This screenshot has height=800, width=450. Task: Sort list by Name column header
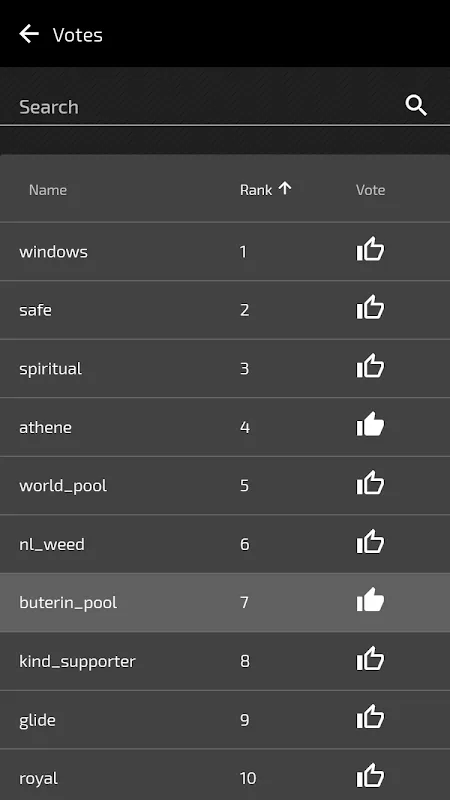click(48, 190)
